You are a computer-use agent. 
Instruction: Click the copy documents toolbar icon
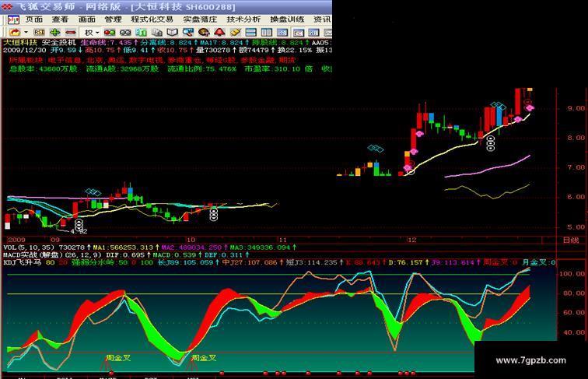[x=157, y=33]
